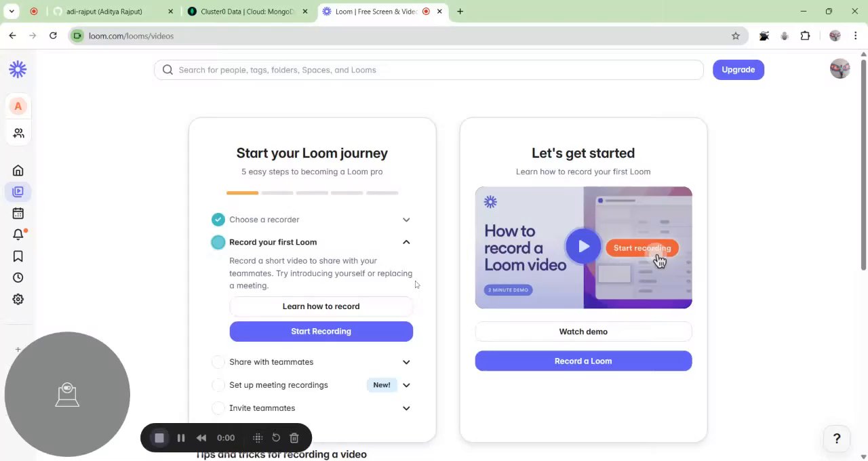The height and width of the screenshot is (461, 868).
Task: Click the 'Record a Loom' button
Action: point(583,361)
